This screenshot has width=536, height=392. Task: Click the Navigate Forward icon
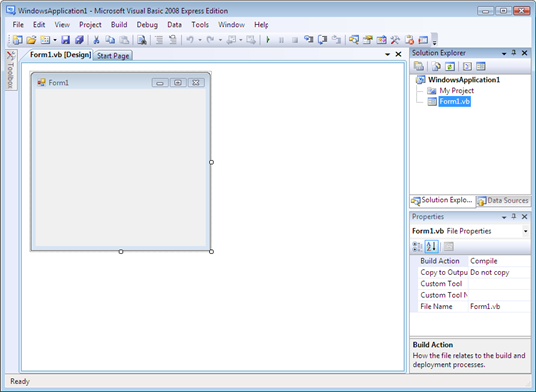[251, 40]
